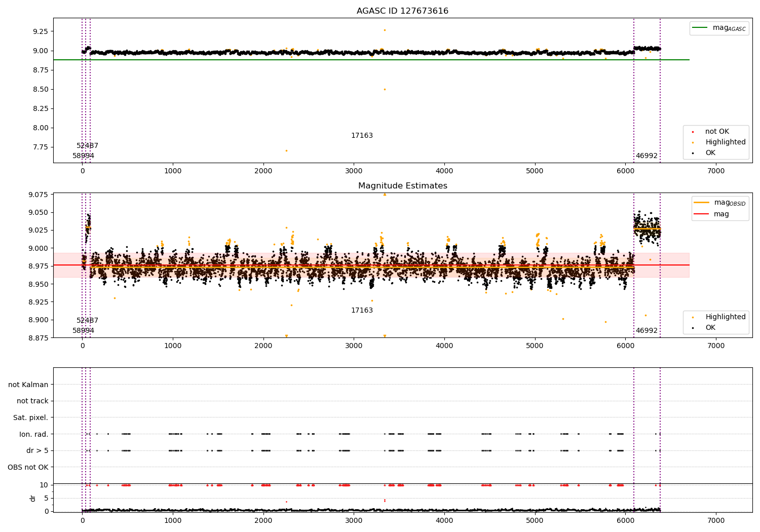Click the '9.025' y-axis tick label

point(39,230)
